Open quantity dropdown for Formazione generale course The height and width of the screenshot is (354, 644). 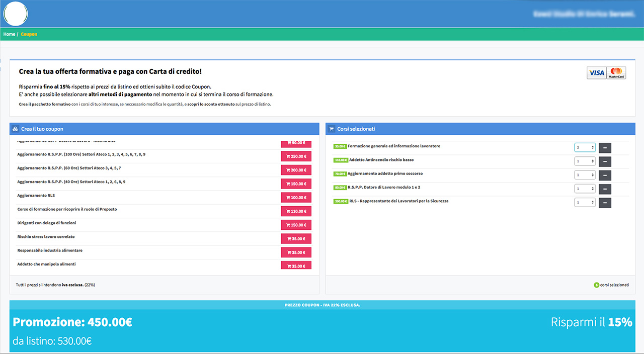pyautogui.click(x=585, y=148)
